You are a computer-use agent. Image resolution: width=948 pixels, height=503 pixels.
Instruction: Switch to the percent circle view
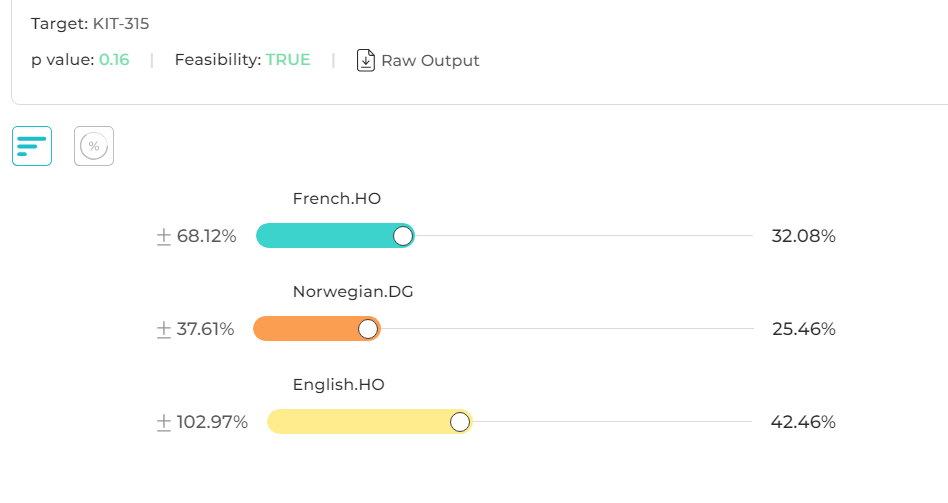click(x=94, y=146)
